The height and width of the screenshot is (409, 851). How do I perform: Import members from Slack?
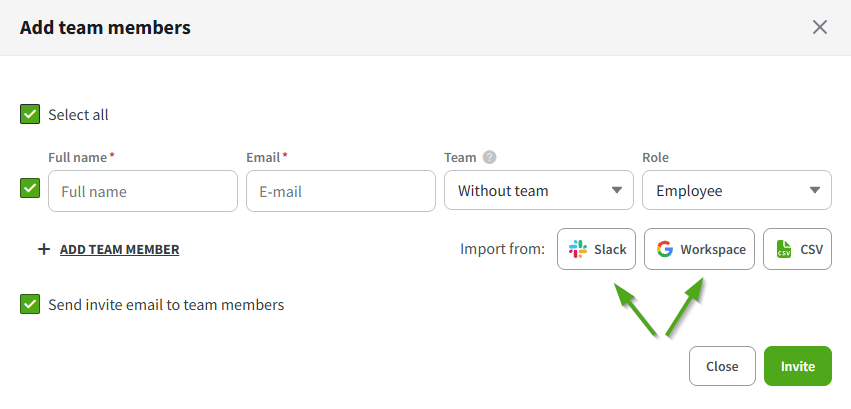coord(597,249)
